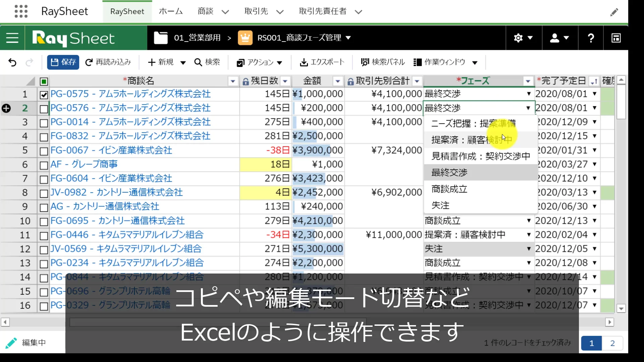
Task: Check the row 3 checkbox for PG-0014
Action: [x=44, y=123]
